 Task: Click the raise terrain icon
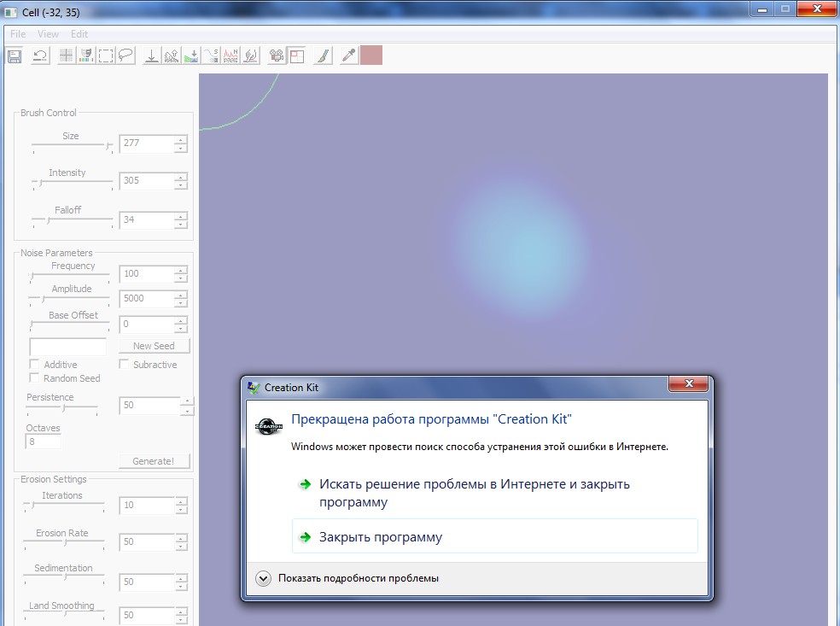(172, 56)
